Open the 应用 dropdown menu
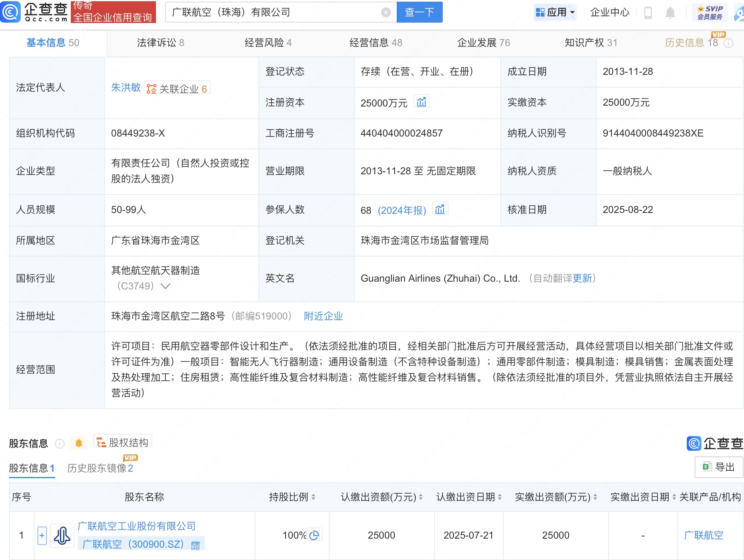The height and width of the screenshot is (560, 744). pos(555,12)
